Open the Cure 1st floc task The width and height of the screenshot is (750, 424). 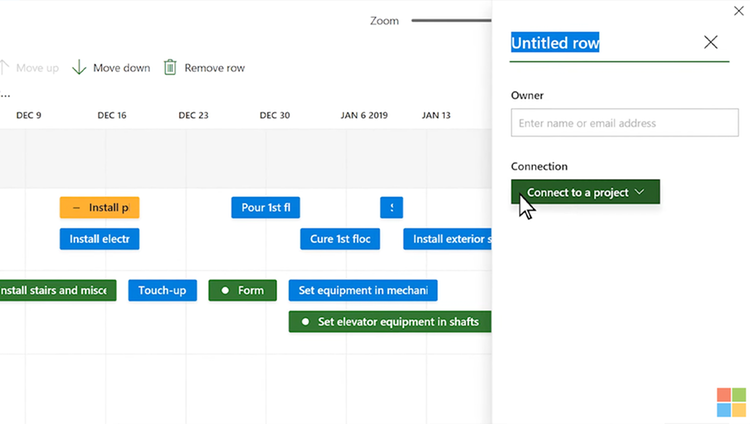pyautogui.click(x=340, y=239)
